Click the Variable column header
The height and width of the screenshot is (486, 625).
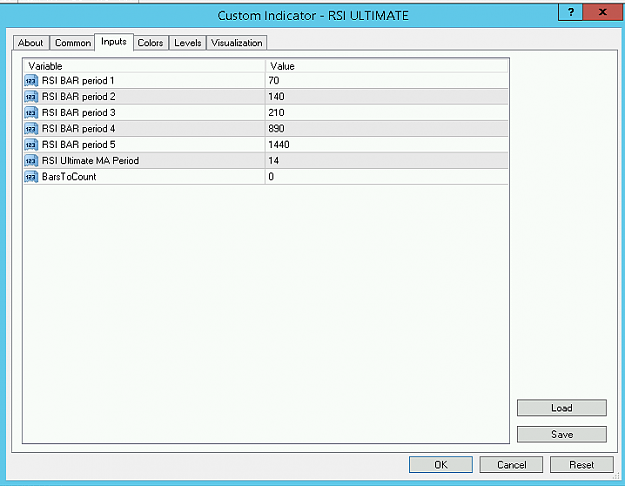(x=144, y=66)
